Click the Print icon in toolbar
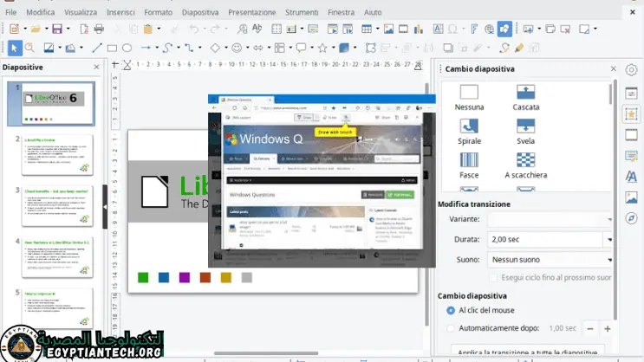This screenshot has height=362, width=644. pyautogui.click(x=99, y=29)
